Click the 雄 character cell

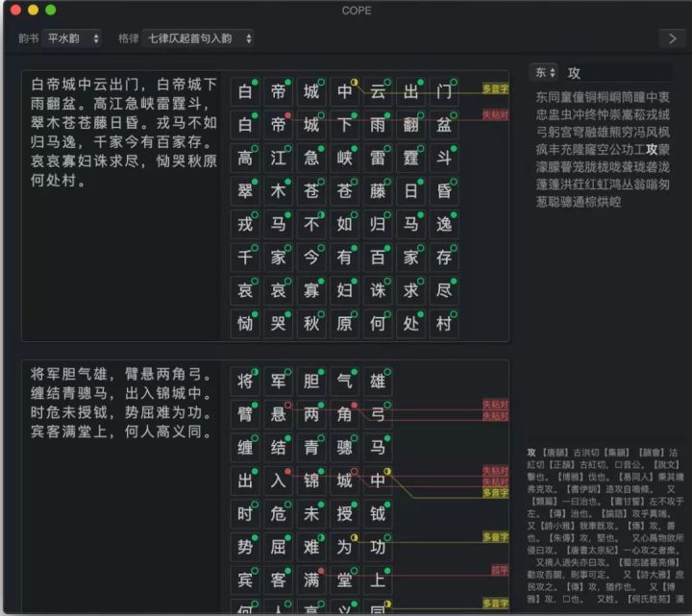378,382
